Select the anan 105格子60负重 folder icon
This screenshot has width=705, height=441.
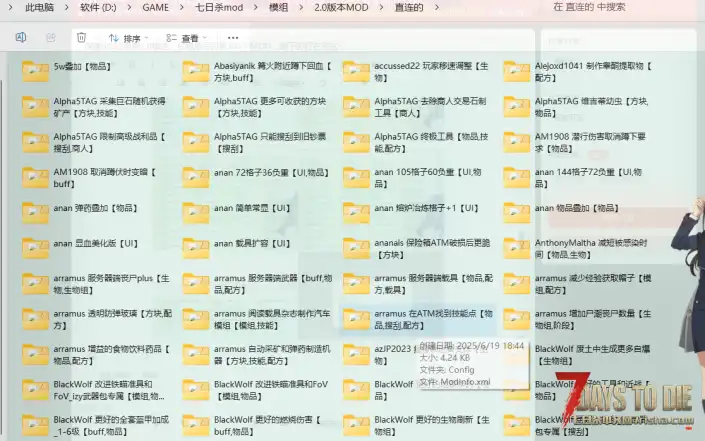(x=356, y=178)
